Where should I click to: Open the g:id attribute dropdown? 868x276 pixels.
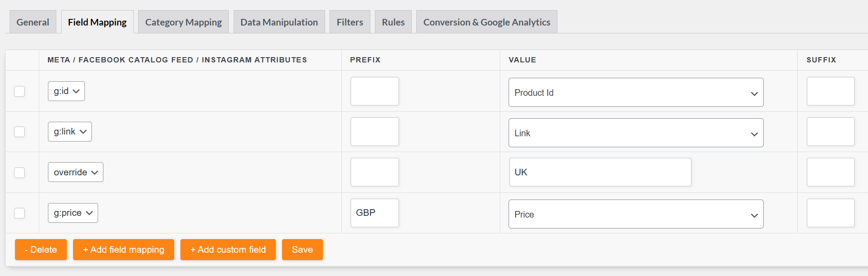[x=66, y=91]
